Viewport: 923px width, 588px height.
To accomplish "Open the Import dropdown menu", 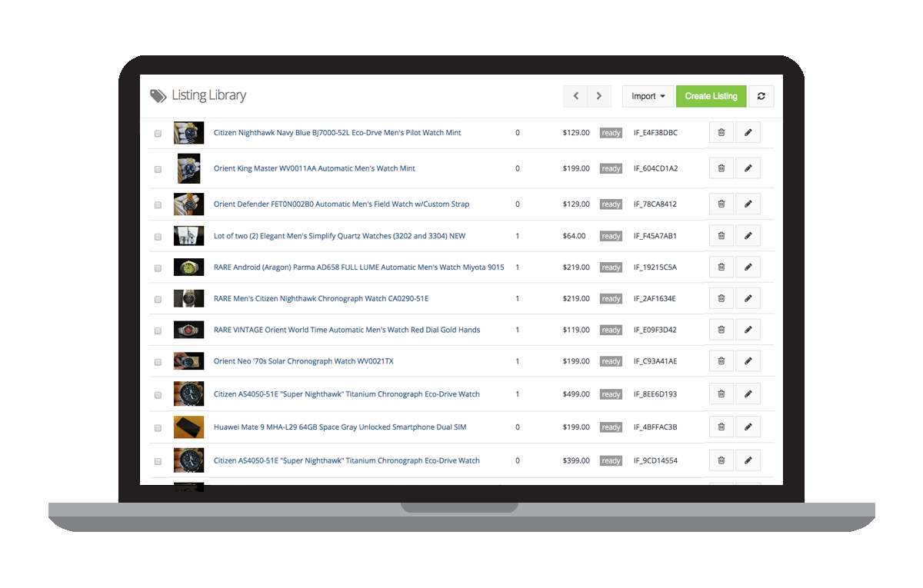I will pyautogui.click(x=648, y=96).
